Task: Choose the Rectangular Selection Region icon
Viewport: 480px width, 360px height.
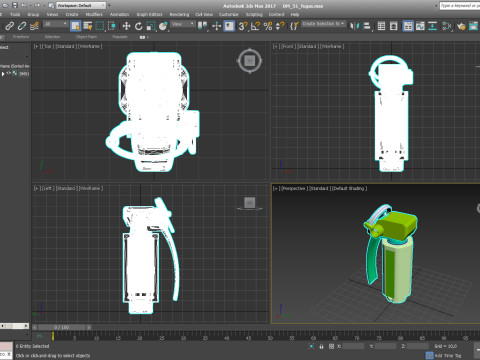Action: coord(100,26)
